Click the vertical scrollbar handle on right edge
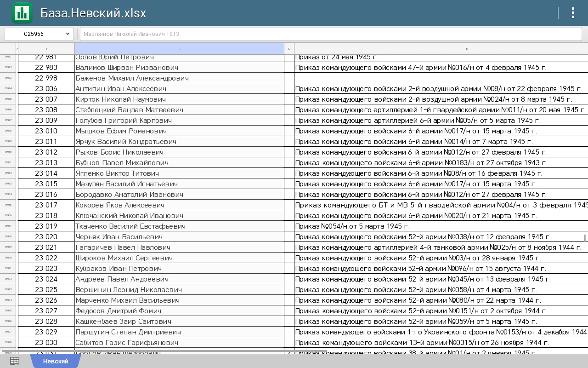 pos(585,238)
